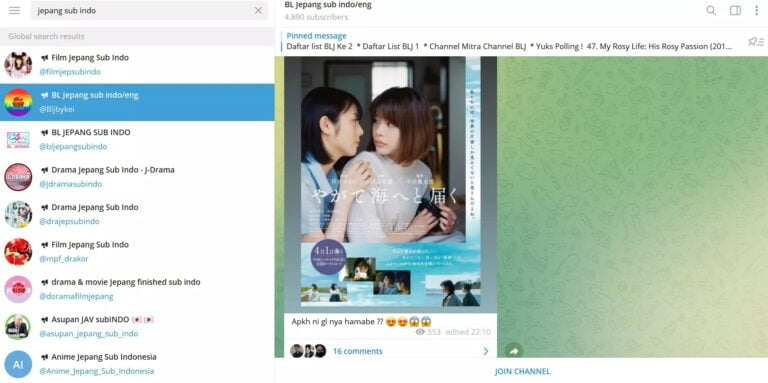Open Film Jepang Sub Indo @mpf_drakor
This screenshot has width=768, height=383.
[x=137, y=252]
